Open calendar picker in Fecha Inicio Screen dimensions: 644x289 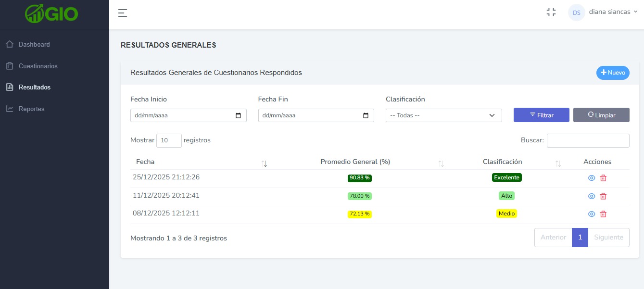point(239,115)
